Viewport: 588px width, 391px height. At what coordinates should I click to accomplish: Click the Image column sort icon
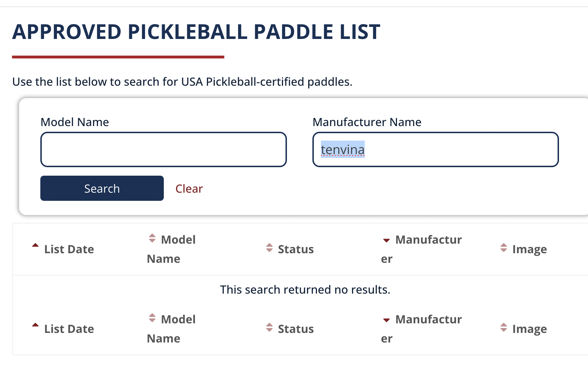coord(504,247)
